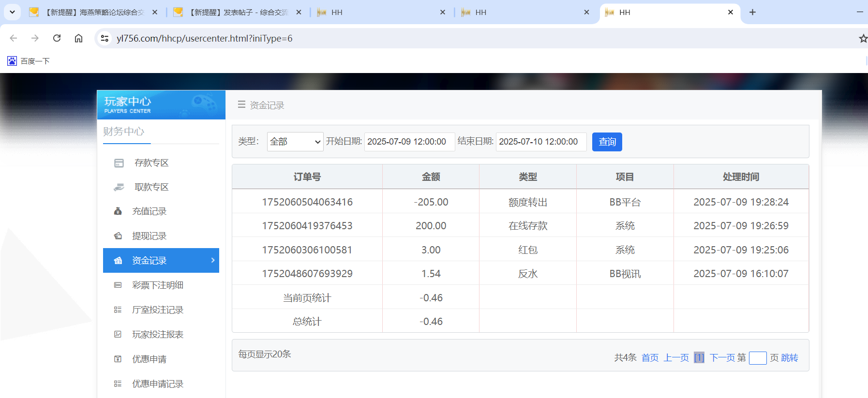Expand the 资金记录 menu item arrow
The image size is (868, 398).
pos(212,260)
